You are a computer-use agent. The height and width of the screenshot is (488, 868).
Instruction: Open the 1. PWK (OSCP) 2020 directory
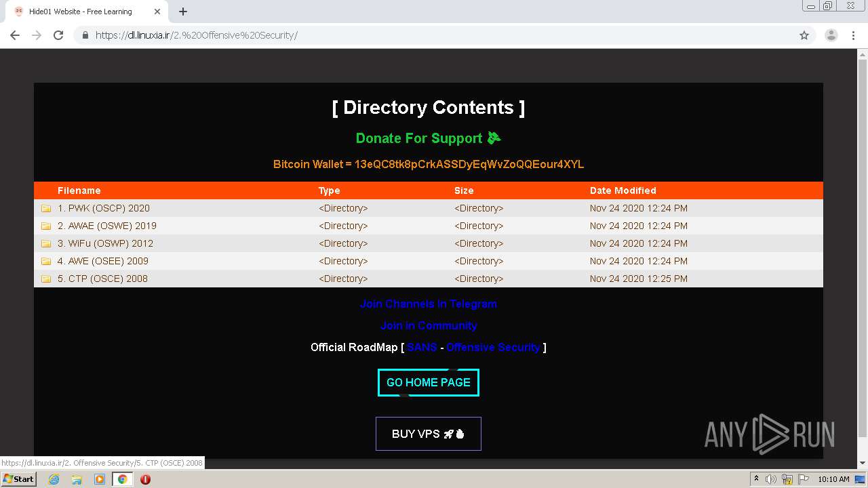[x=104, y=208]
